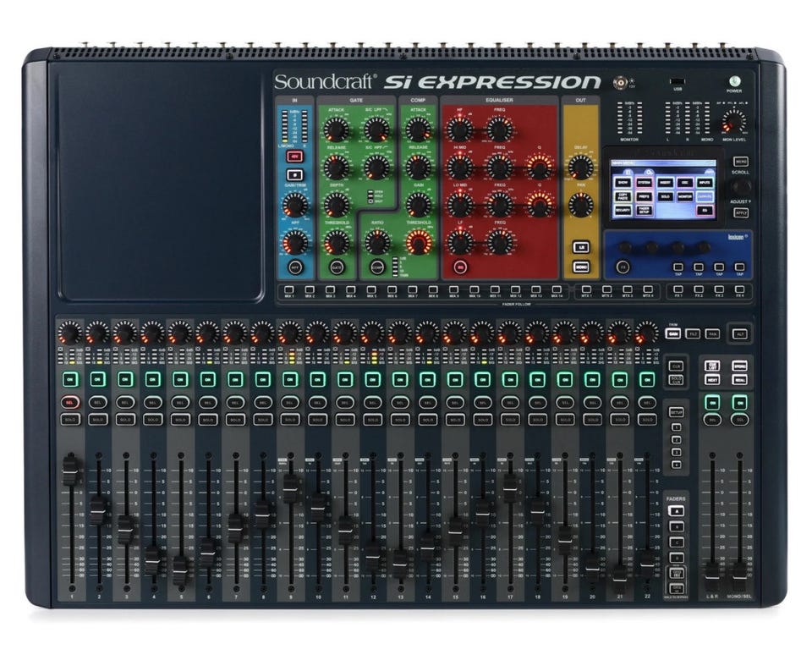Tap SYSTEM on the touchscreen menu
Screen dimensions: 812x666
pos(645,181)
